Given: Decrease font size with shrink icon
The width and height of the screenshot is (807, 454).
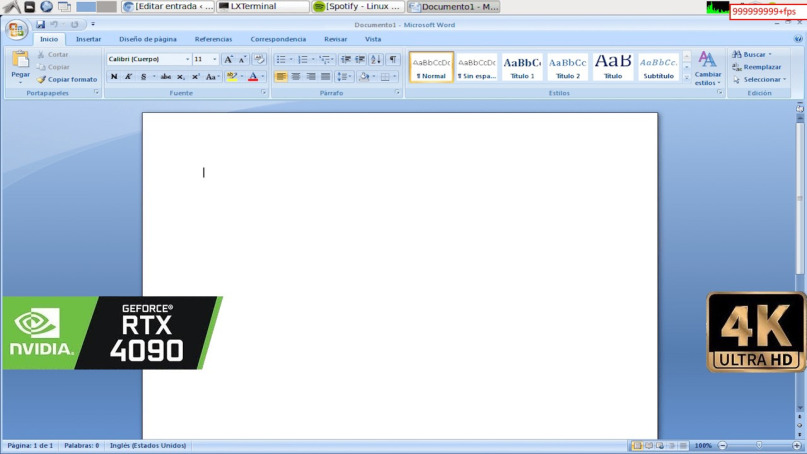Looking at the screenshot, I should click(x=242, y=59).
